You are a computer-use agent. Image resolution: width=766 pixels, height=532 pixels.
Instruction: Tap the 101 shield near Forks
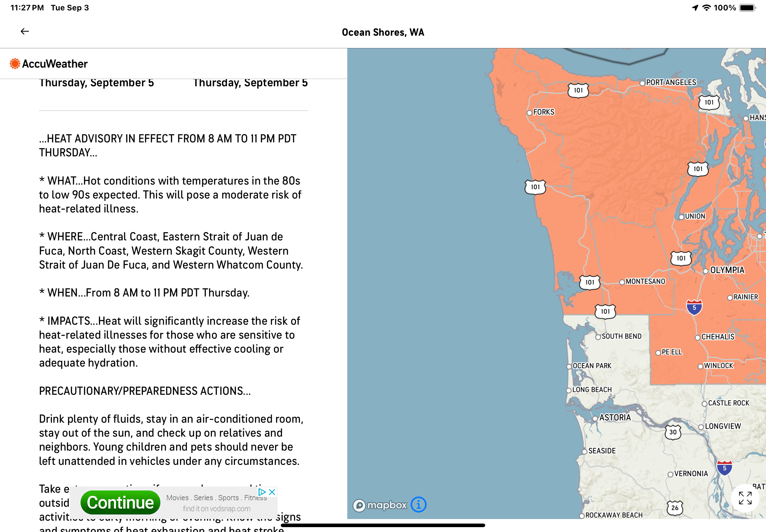(578, 90)
